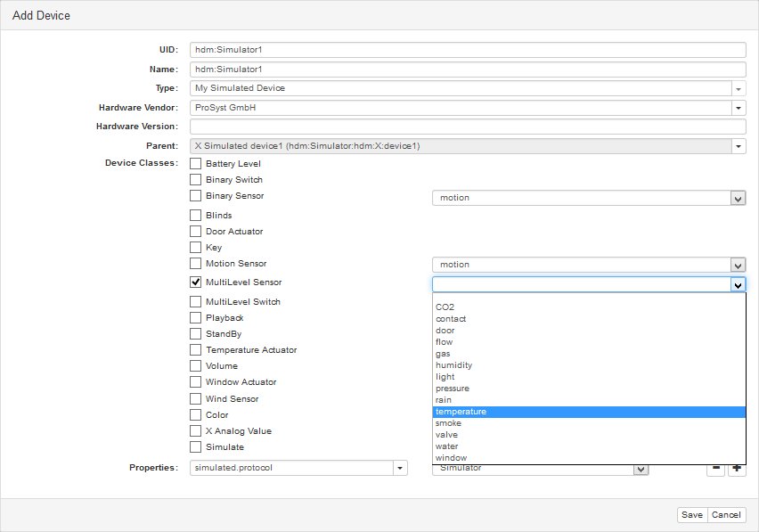This screenshot has width=759, height=532.
Task: Expand the Hardware Vendor dropdown
Action: click(x=739, y=108)
